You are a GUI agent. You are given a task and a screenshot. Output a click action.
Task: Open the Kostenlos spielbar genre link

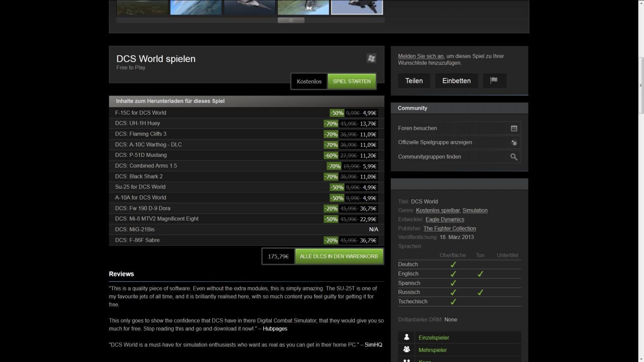click(438, 210)
